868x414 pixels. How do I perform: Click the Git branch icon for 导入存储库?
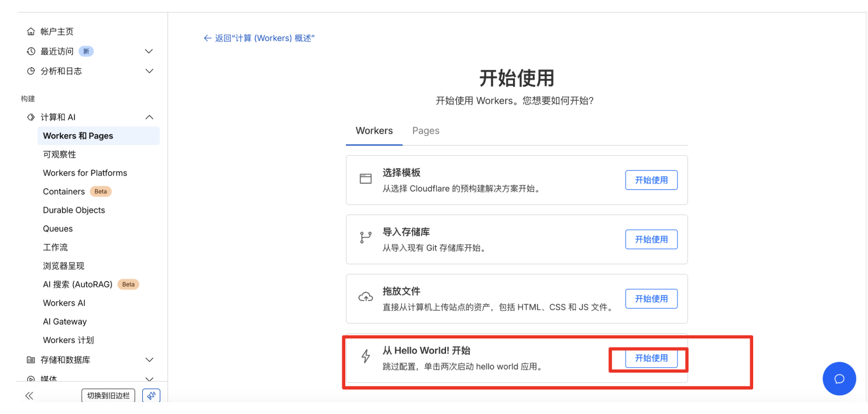[365, 238]
